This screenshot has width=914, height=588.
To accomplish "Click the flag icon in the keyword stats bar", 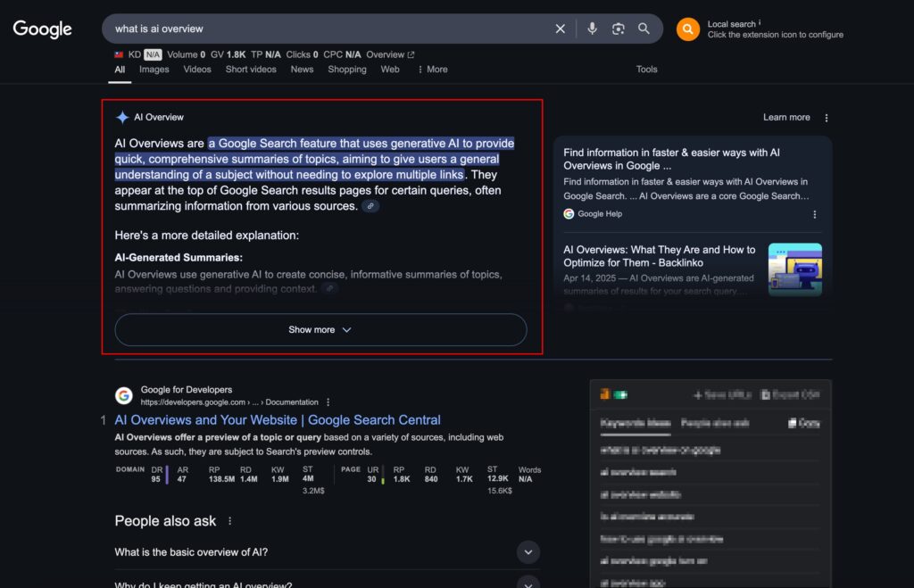I will (x=119, y=54).
